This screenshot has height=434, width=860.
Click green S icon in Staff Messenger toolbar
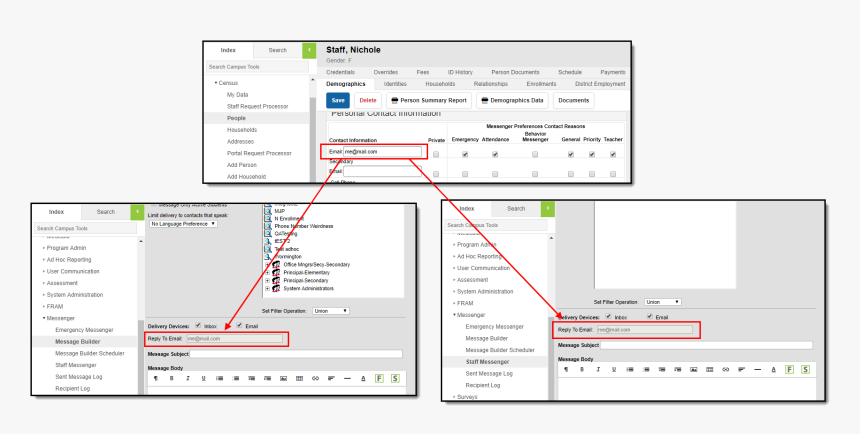[806, 369]
